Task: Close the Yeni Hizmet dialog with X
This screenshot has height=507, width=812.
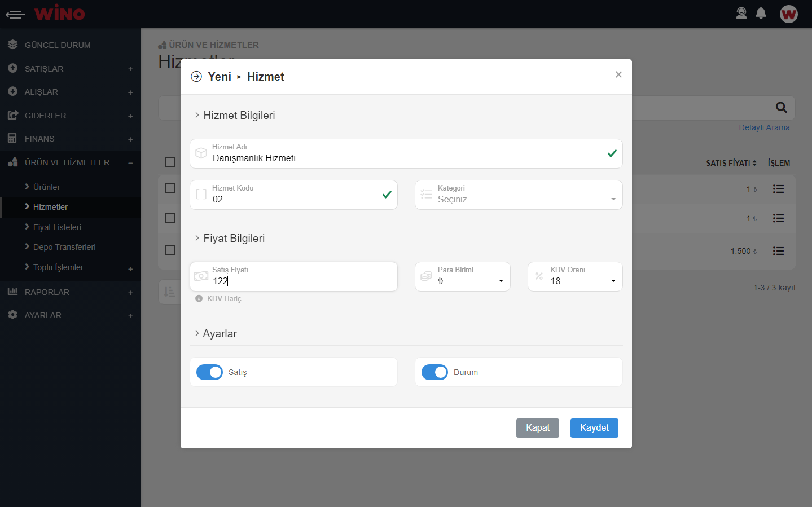Action: (x=618, y=74)
